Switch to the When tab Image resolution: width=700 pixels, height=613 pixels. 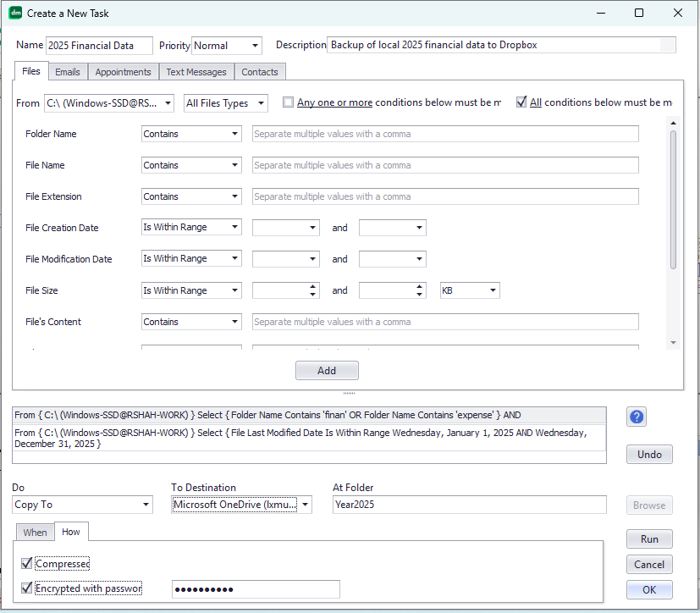(x=35, y=532)
